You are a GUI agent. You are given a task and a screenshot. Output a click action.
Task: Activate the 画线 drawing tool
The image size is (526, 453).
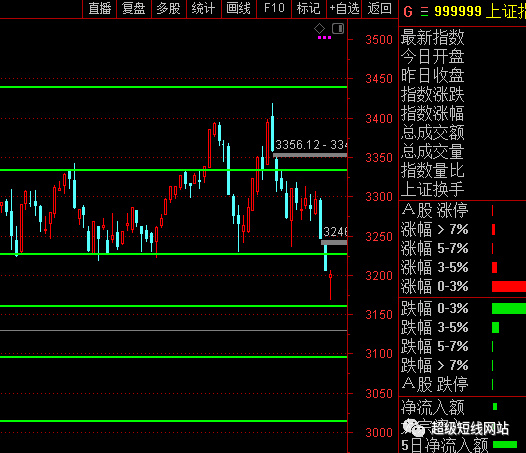[x=239, y=9]
